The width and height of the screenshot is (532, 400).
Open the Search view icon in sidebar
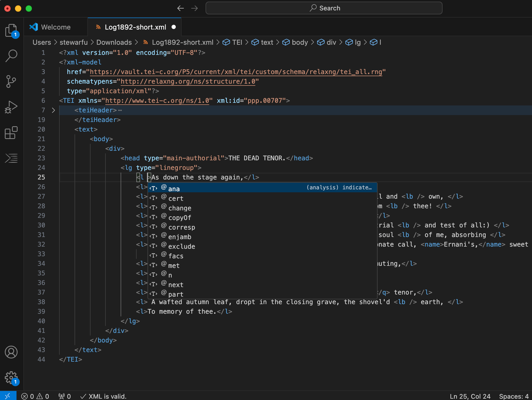(x=11, y=56)
